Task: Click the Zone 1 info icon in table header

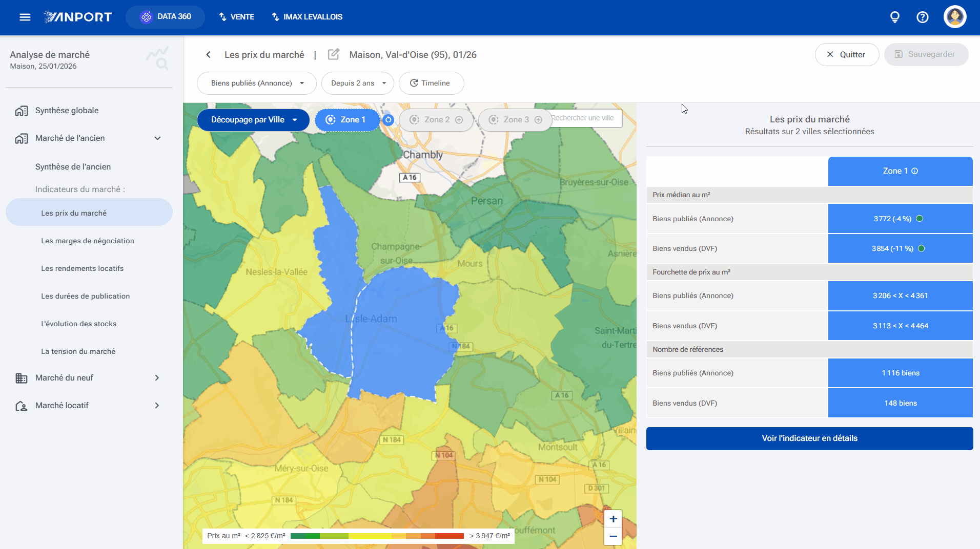Action: (915, 171)
